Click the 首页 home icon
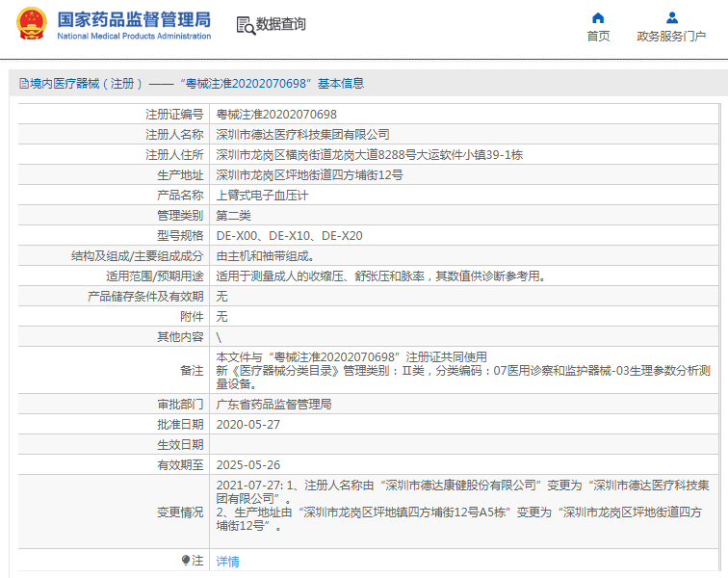 pyautogui.click(x=598, y=18)
